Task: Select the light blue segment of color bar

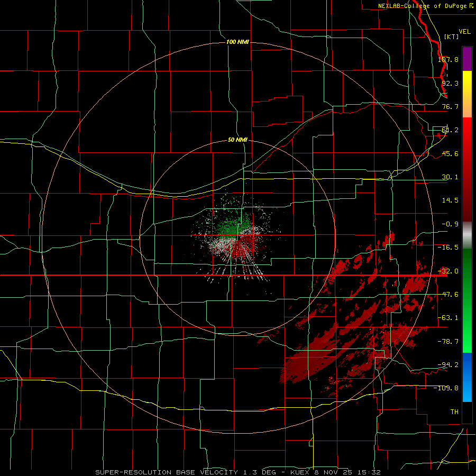Action: (467, 391)
